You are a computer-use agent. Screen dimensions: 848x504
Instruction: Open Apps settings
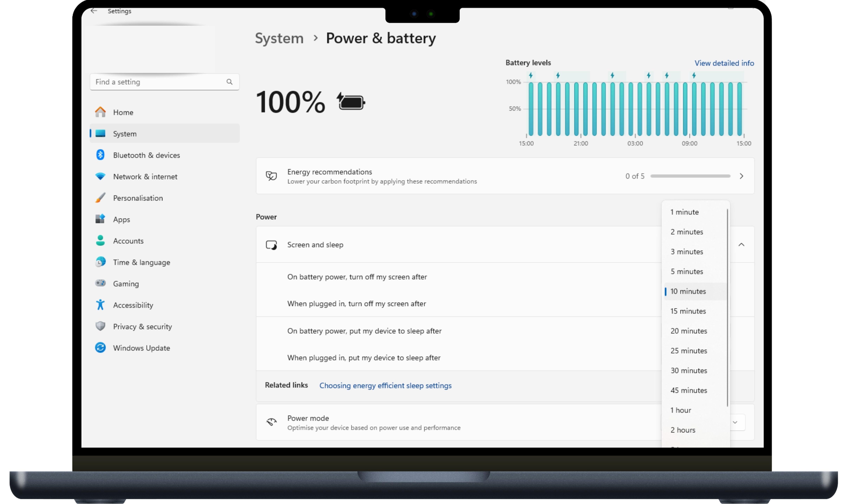coord(165,219)
